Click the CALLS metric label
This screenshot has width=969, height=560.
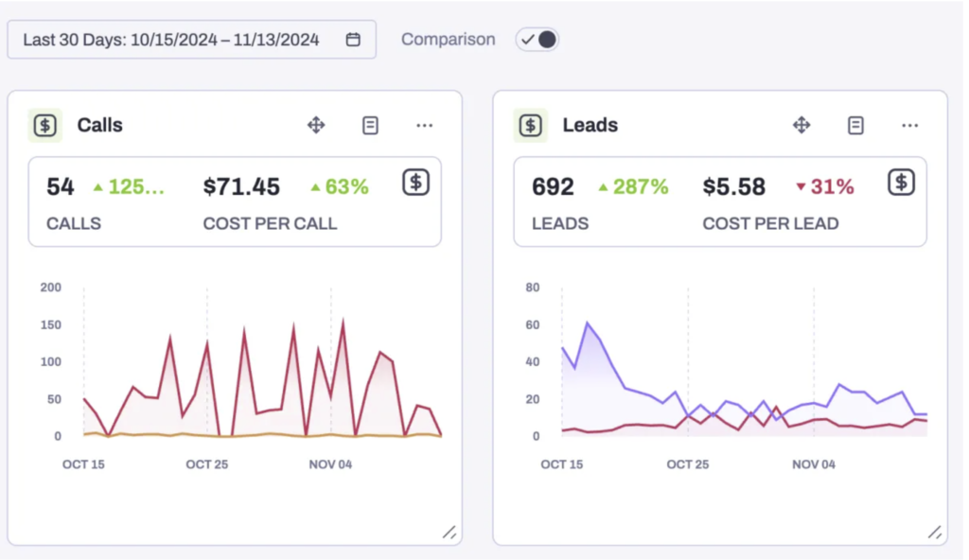(x=74, y=223)
